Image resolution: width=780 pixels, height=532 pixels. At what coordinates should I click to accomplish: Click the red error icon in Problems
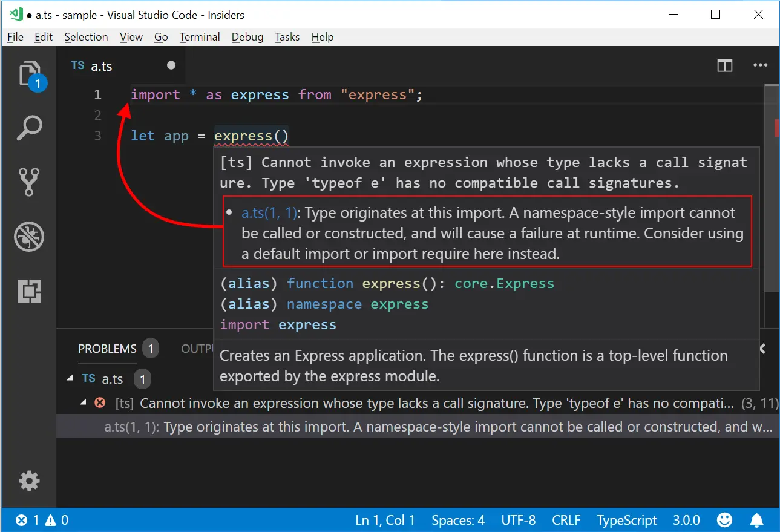(99, 402)
